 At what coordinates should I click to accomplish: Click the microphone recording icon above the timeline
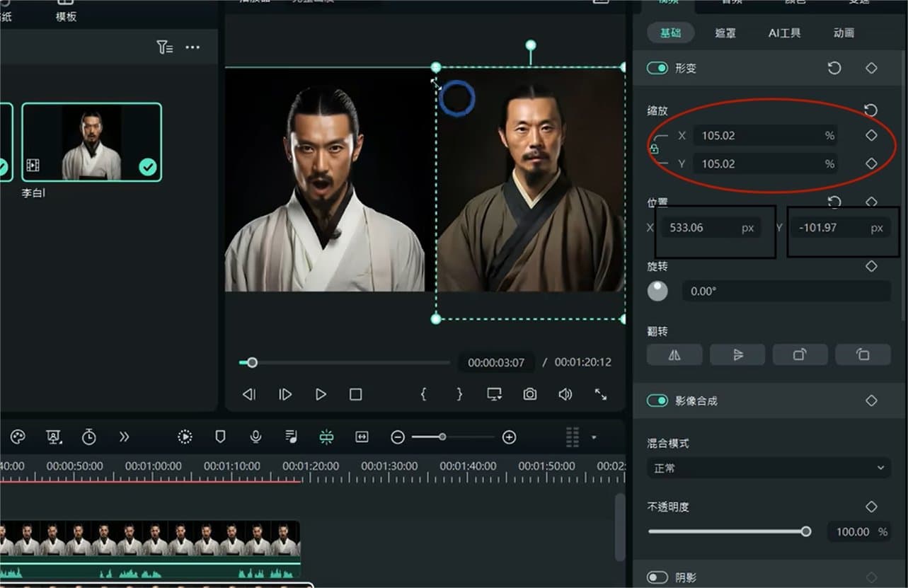click(255, 437)
